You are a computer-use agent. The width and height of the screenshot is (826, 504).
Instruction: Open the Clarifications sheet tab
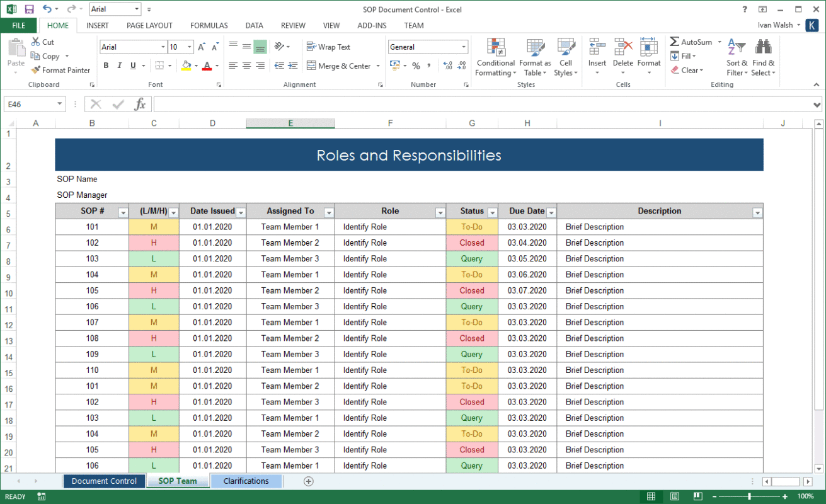(246, 481)
